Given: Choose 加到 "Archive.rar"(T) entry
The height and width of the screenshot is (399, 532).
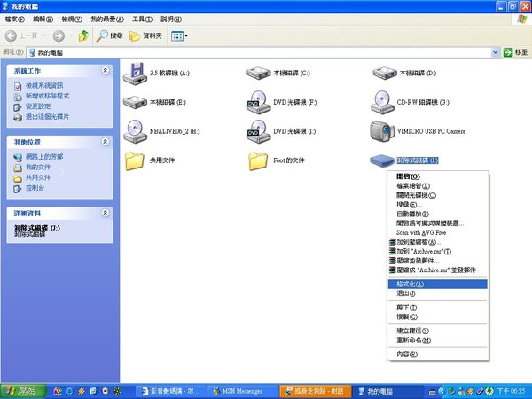Looking at the screenshot, I should point(437,252).
